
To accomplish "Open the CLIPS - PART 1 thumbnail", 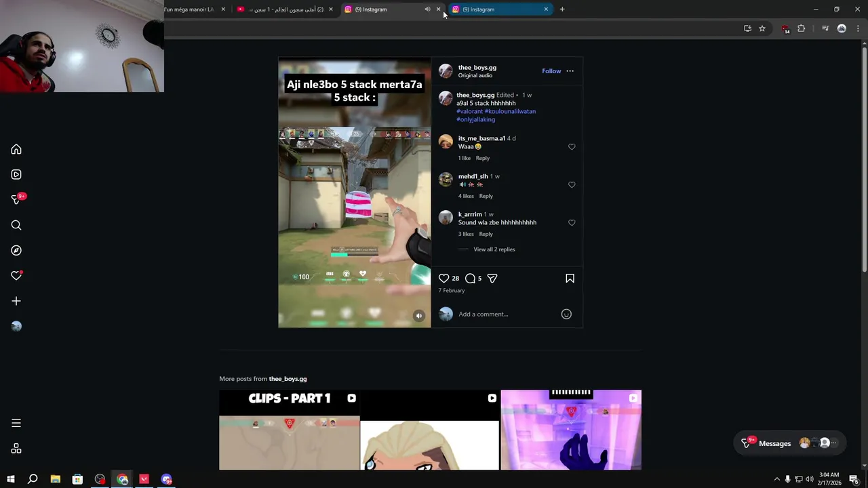I will (290, 430).
